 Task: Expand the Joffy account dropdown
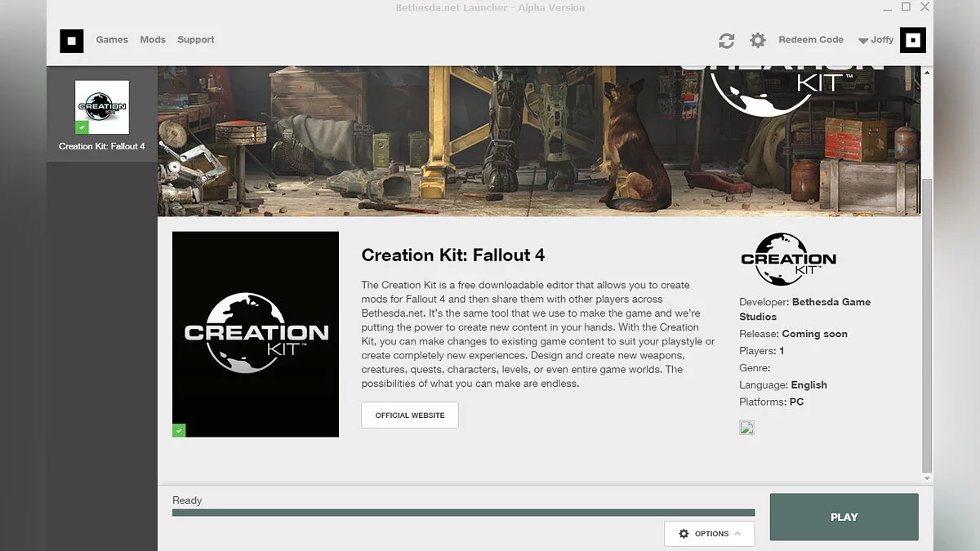coord(875,40)
